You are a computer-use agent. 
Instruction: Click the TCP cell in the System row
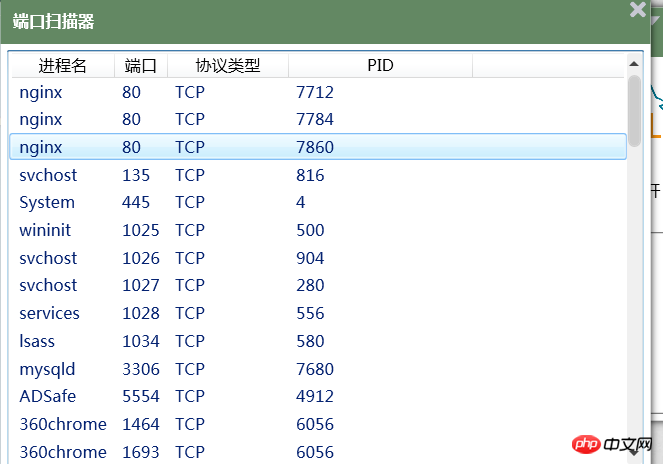[x=190, y=202]
